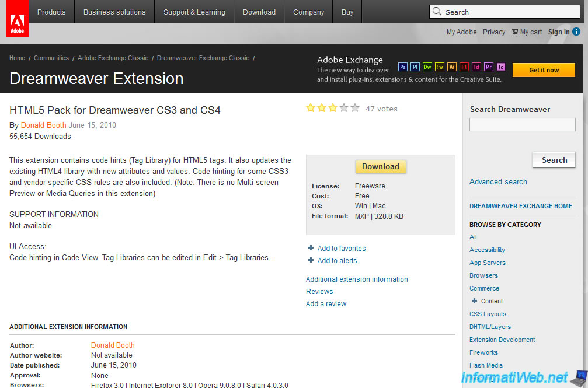Click the InDesign Id icon
This screenshot has height=388, width=588.
click(476, 67)
